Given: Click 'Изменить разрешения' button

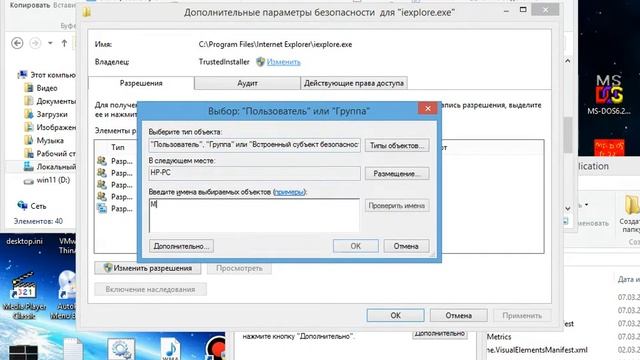Looking at the screenshot, I should (x=147, y=268).
